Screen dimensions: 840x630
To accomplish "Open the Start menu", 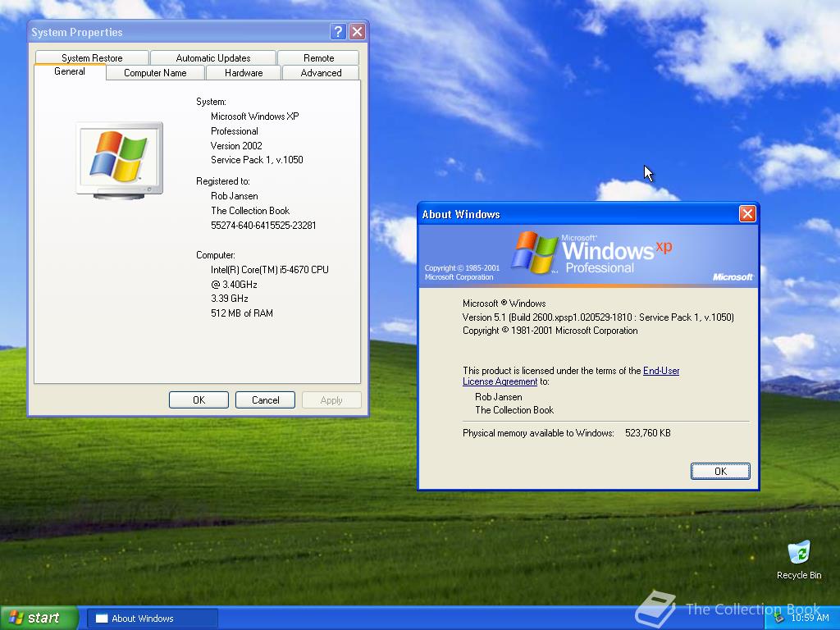I will click(39, 618).
